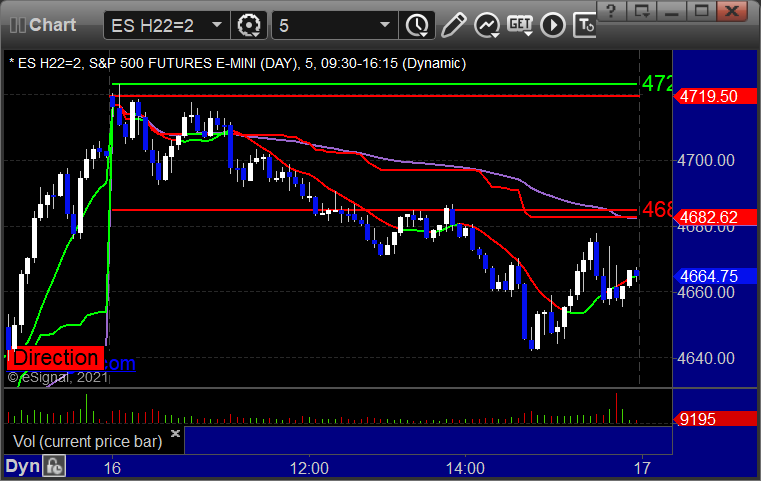Expand the interval dropdown showing 5
The height and width of the screenshot is (481, 761).
pyautogui.click(x=334, y=25)
